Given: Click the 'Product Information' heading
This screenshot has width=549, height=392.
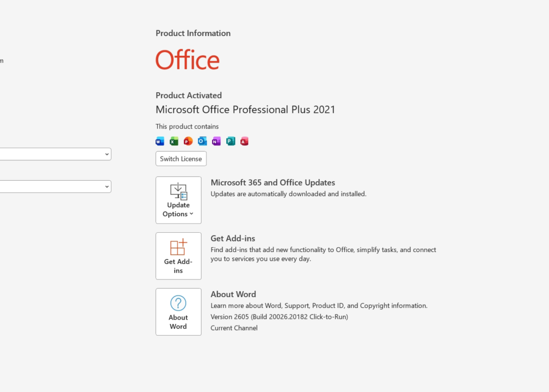Looking at the screenshot, I should [193, 33].
